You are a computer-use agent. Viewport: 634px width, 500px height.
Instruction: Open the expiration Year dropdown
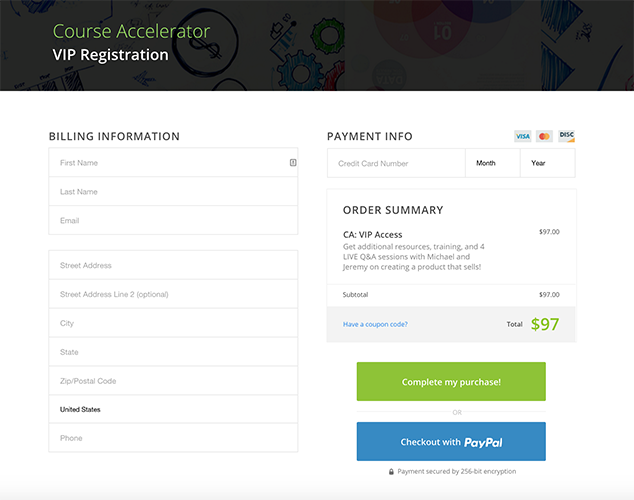point(547,163)
